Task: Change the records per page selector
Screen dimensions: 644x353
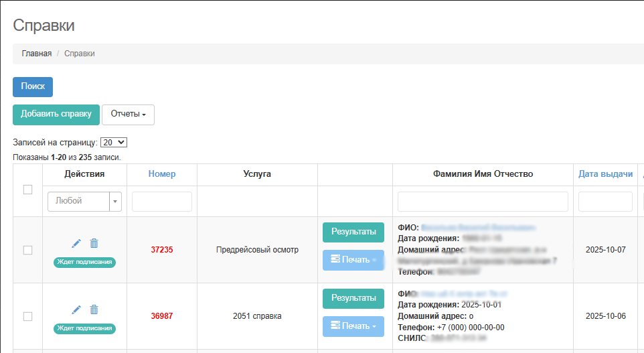Action: [114, 142]
